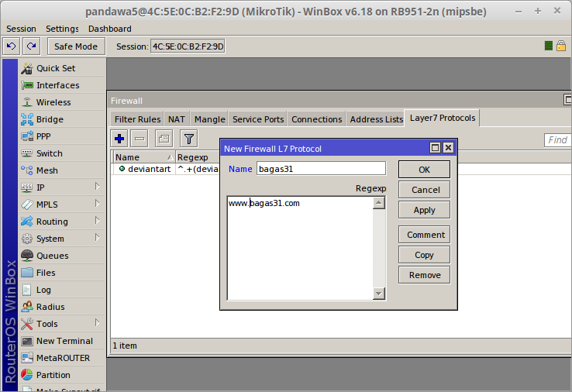Open Quick Set in sidebar
This screenshot has height=392, width=572.
[62, 68]
